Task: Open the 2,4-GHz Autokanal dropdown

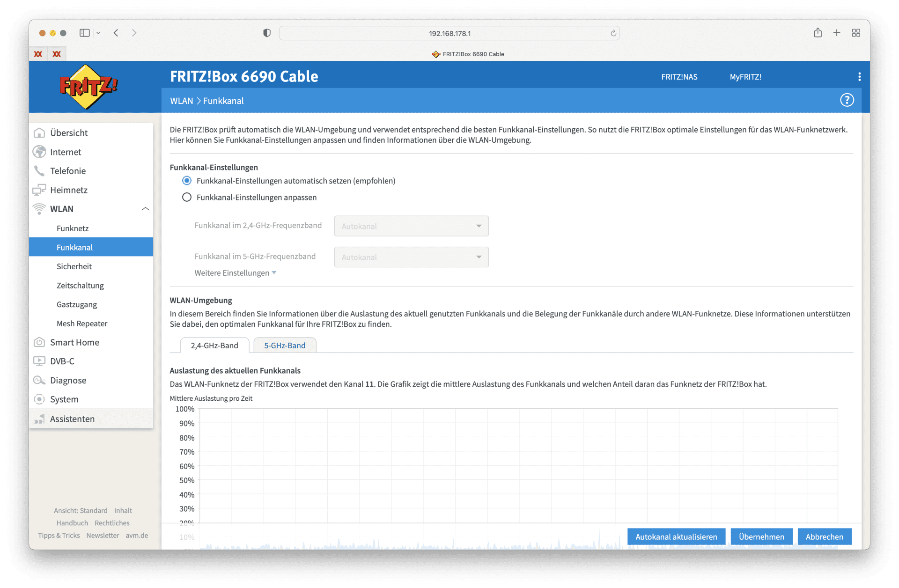Action: 411,226
